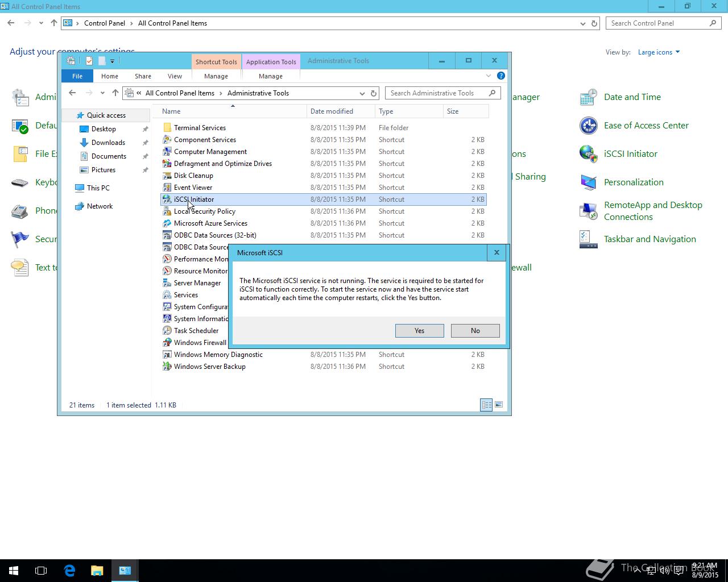Select Windows Memory Diagnostic icon
The width and height of the screenshot is (728, 582).
coord(167,355)
